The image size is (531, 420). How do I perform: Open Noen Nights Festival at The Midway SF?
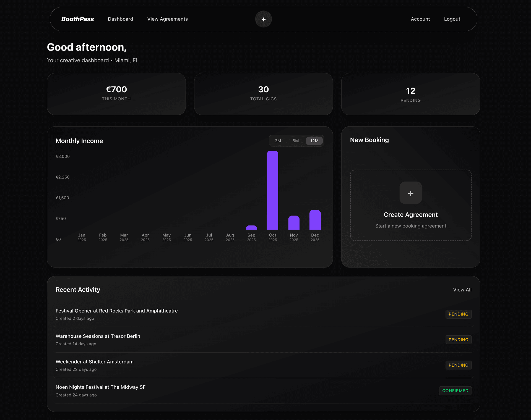tap(263, 391)
